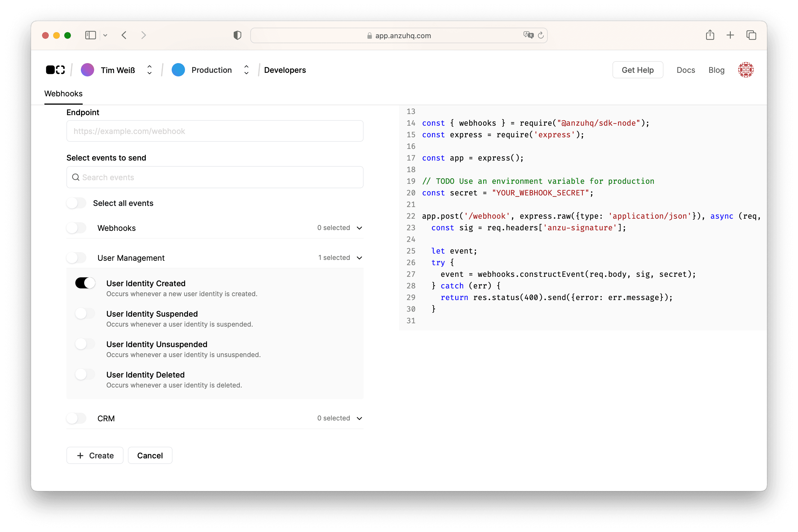Click the privacy shield icon

point(237,35)
